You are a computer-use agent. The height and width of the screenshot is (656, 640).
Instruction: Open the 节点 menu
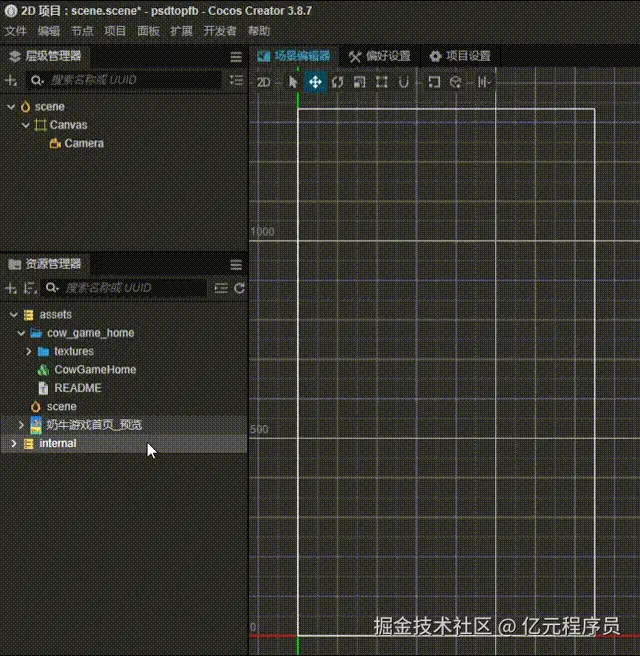82,31
